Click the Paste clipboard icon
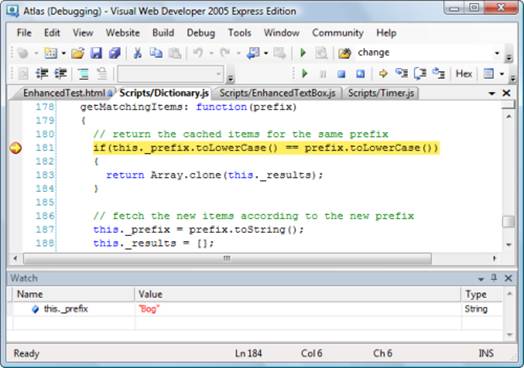 pyautogui.click(x=174, y=53)
